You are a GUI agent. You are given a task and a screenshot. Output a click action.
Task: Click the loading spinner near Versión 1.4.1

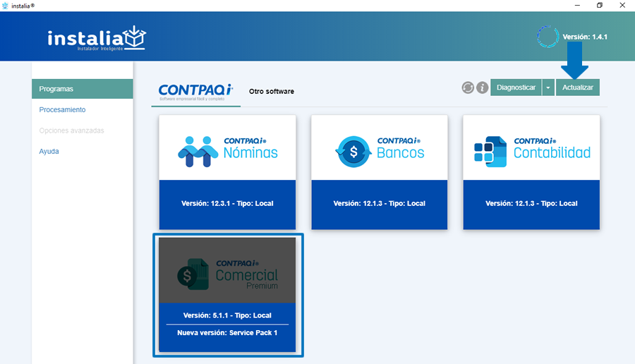[548, 37]
